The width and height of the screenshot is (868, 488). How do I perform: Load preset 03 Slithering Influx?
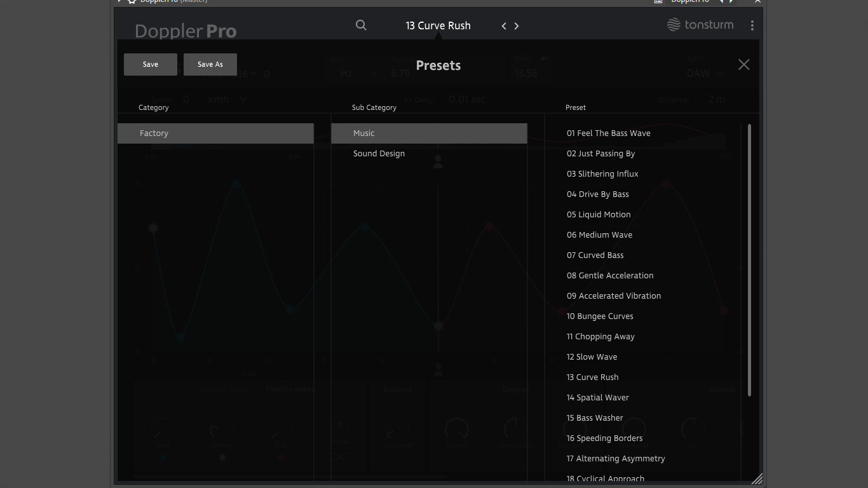click(602, 174)
